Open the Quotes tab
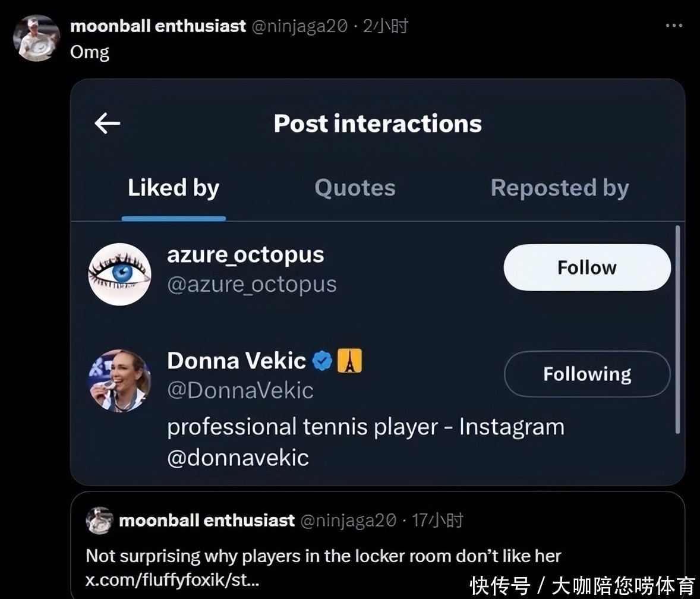The image size is (700, 599). pos(355,188)
